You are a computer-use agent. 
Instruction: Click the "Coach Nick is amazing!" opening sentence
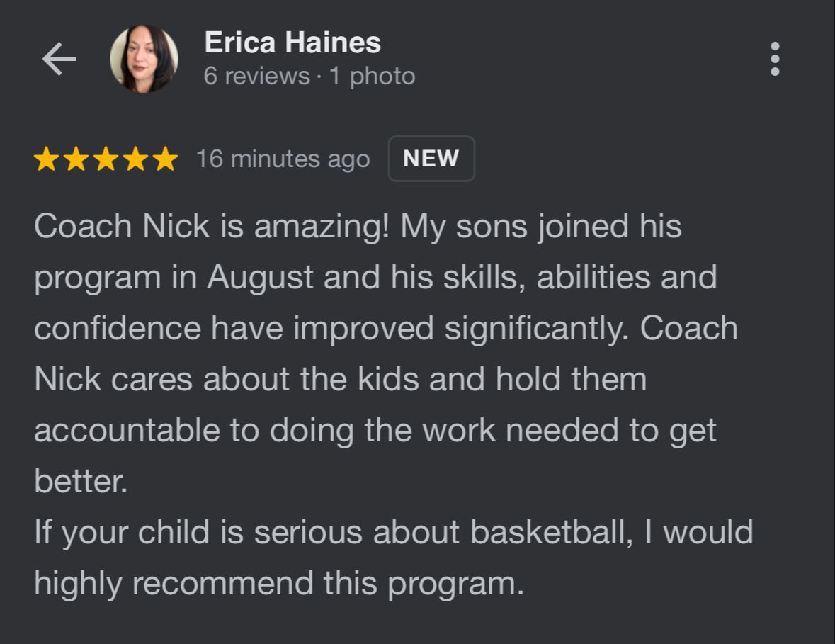(x=211, y=227)
